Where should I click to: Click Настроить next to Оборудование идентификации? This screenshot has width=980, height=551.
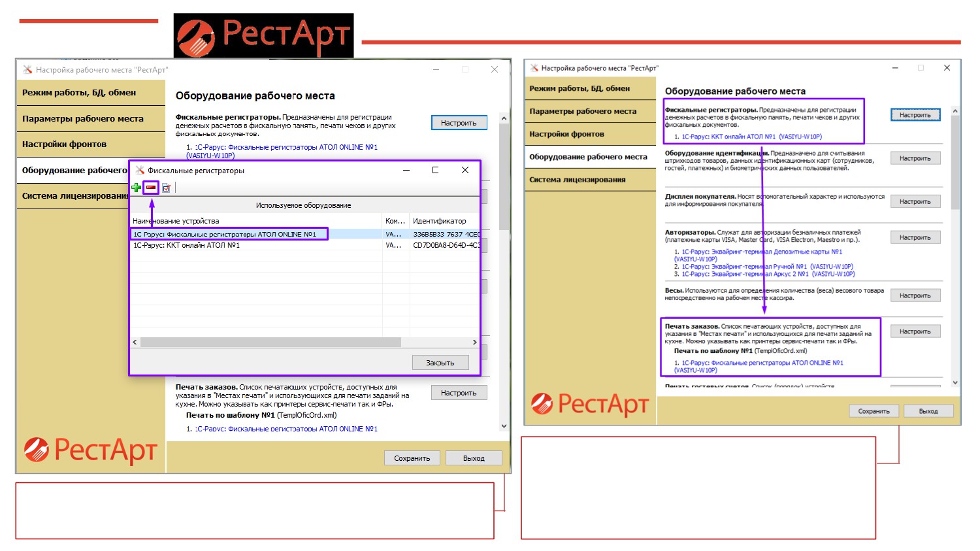coord(915,158)
